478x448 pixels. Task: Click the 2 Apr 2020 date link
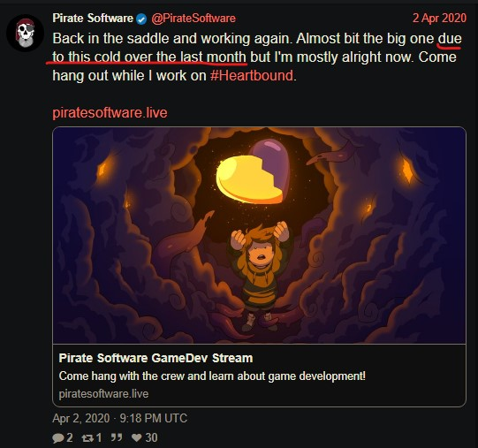[x=439, y=18]
